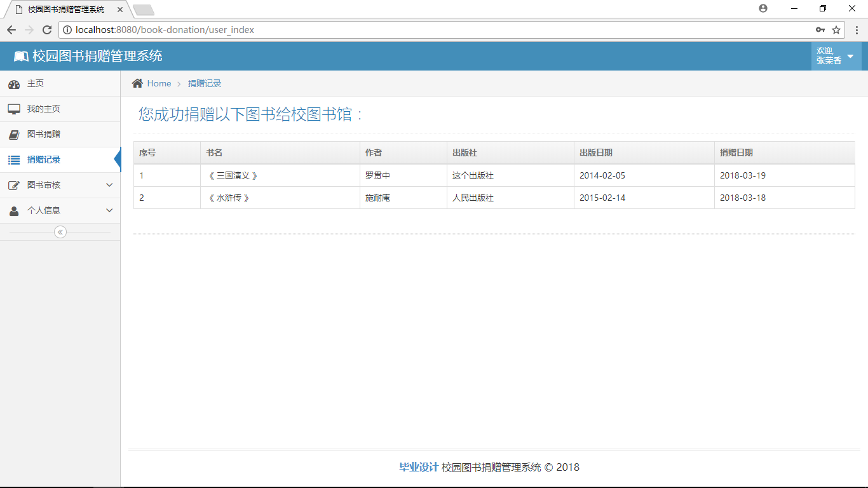Select 捐赠记录 in the sidebar

(x=44, y=160)
